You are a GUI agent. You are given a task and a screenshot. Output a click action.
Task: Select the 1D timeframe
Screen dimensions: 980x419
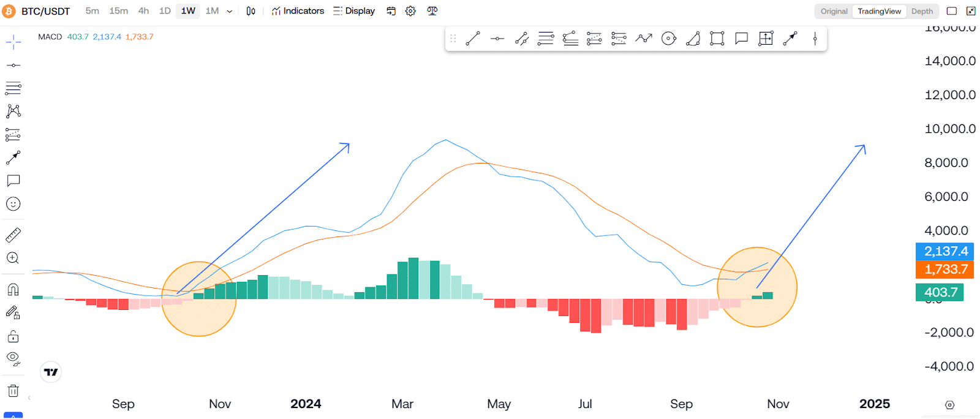tap(165, 11)
